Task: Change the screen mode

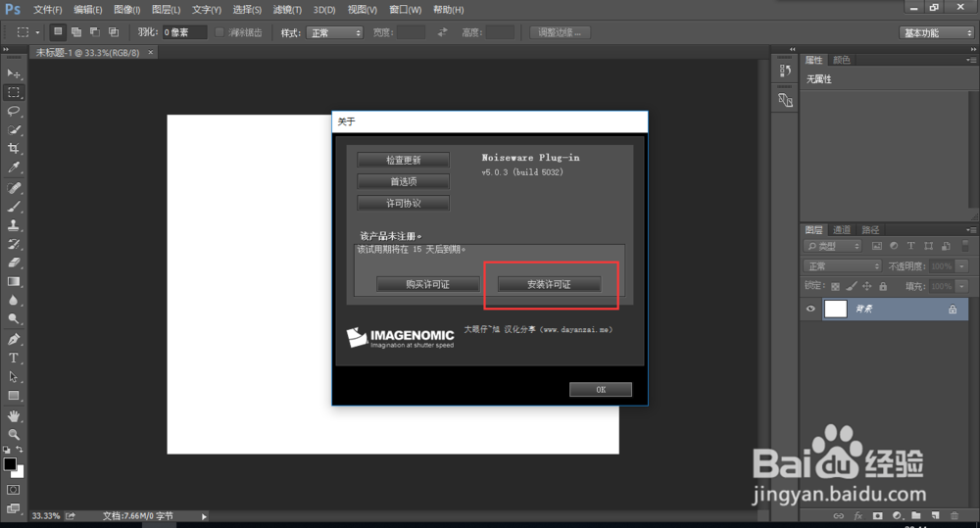Action: tap(13, 508)
